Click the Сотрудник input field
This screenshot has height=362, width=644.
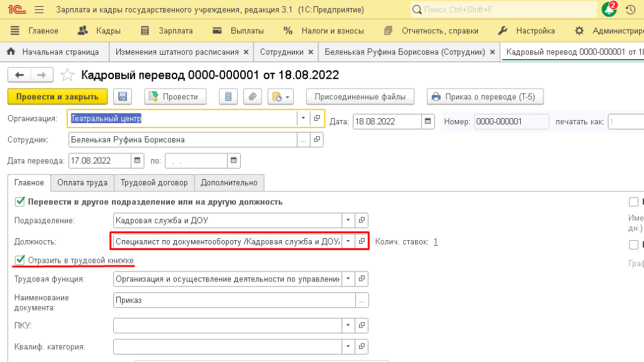182,140
